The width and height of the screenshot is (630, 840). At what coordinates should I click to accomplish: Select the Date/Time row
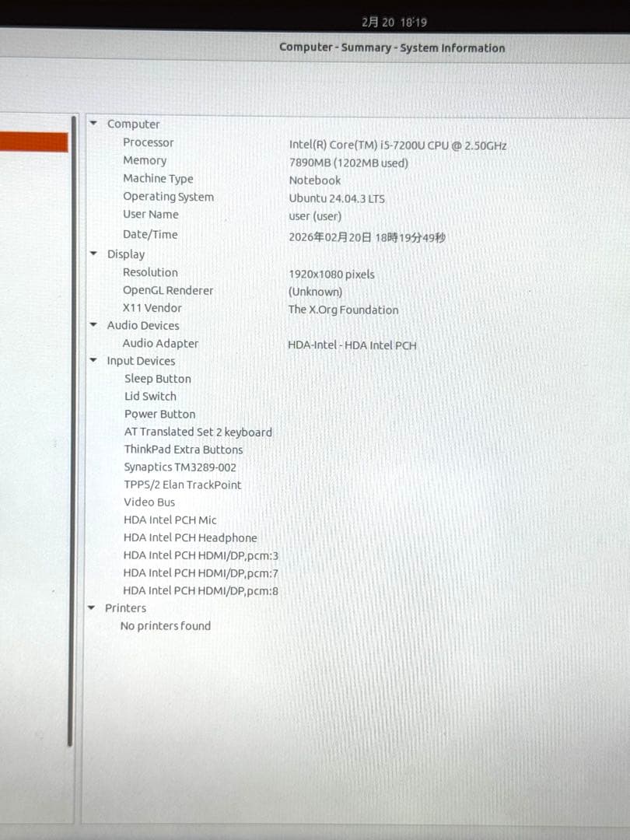[x=150, y=234]
